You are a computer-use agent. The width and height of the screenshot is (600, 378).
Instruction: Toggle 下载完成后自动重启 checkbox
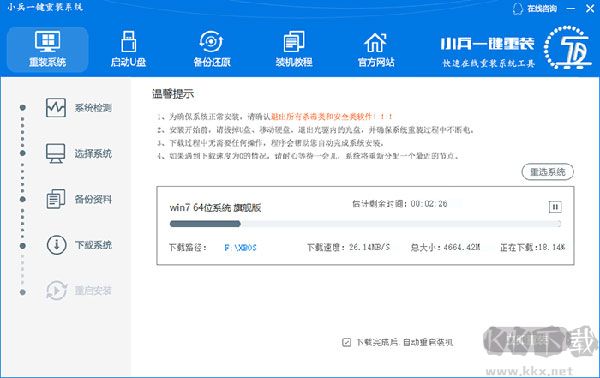(346, 342)
